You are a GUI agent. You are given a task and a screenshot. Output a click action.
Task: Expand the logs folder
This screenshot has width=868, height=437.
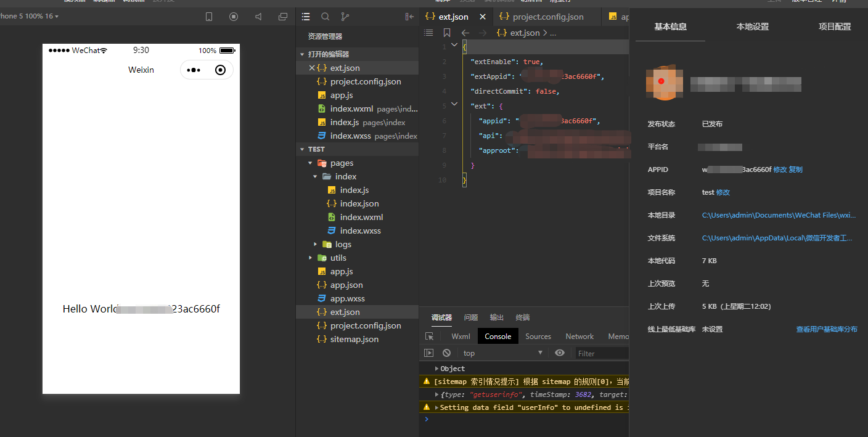tap(315, 245)
